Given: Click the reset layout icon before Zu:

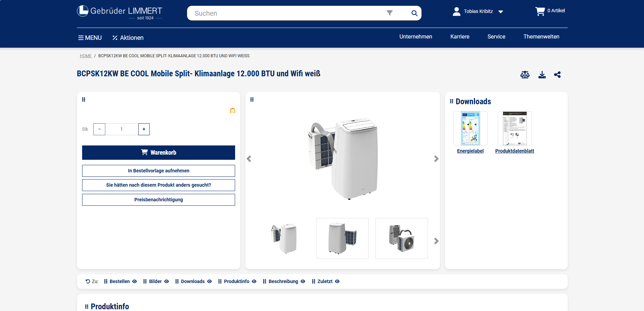Looking at the screenshot, I should click(88, 281).
